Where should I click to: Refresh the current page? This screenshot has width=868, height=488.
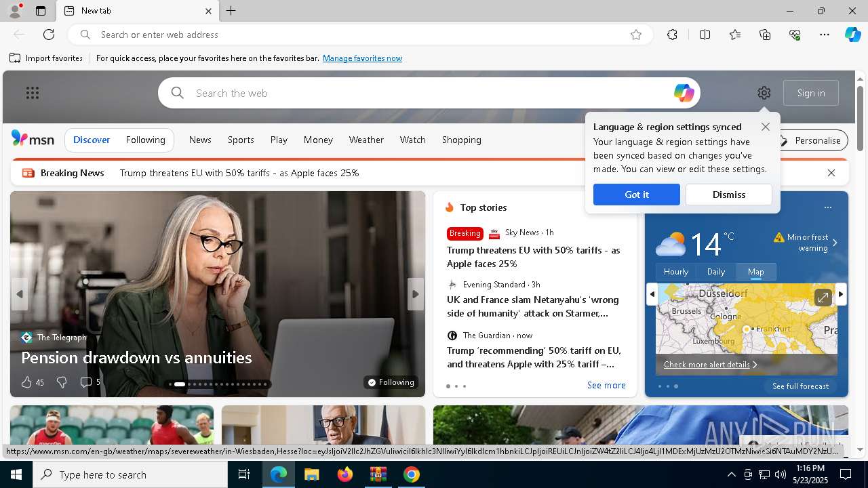coord(49,35)
